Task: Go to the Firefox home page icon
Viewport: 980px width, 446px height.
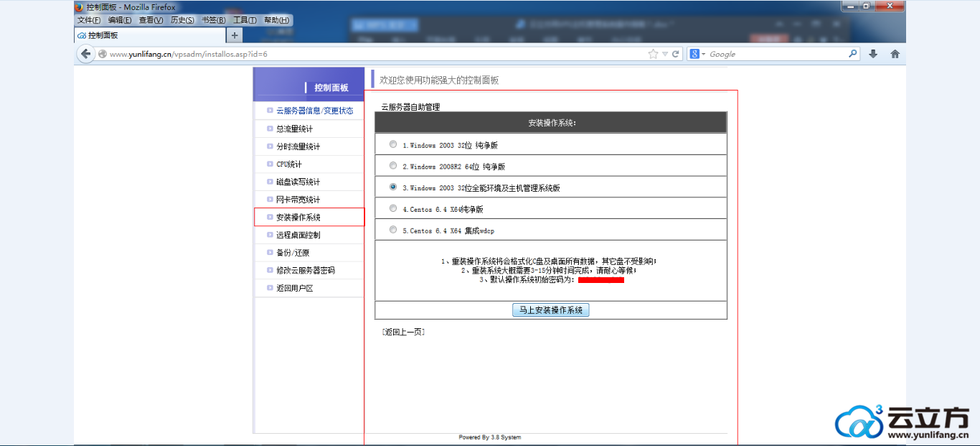Action: (895, 54)
